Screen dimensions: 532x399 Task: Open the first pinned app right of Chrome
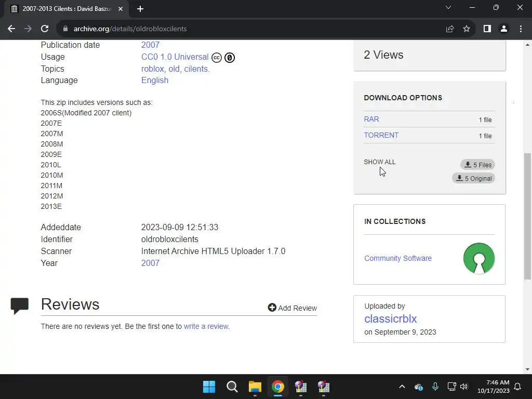tap(301, 387)
